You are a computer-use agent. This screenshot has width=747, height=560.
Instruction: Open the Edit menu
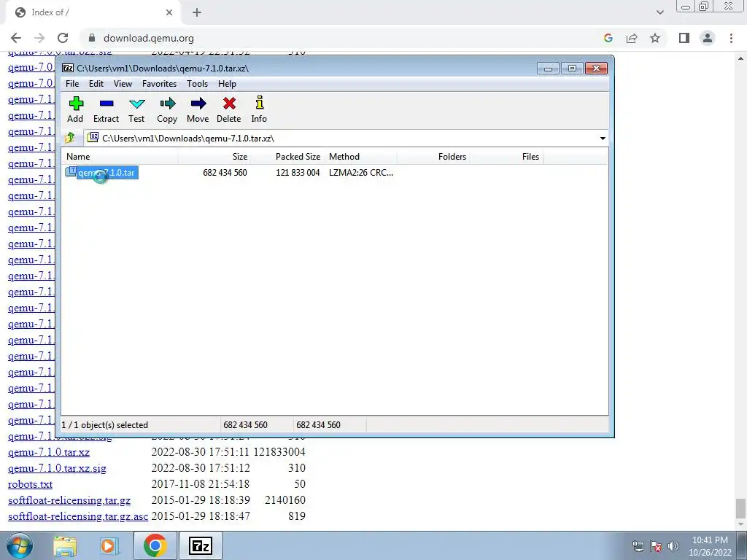96,84
